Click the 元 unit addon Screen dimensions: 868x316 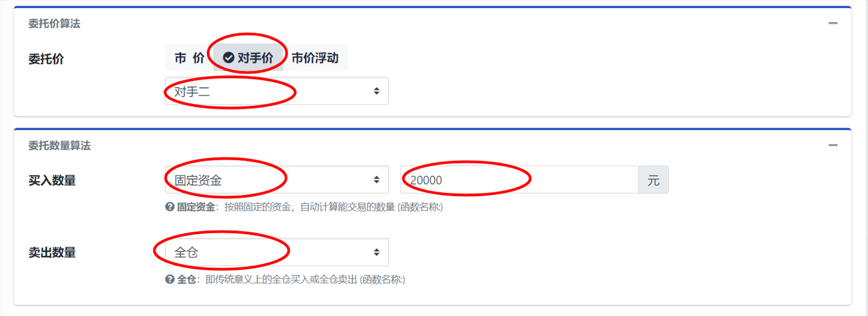[x=653, y=180]
